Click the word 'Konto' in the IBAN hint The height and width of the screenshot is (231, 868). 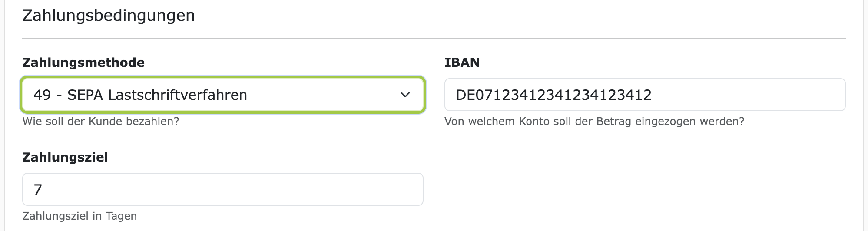[x=534, y=121]
